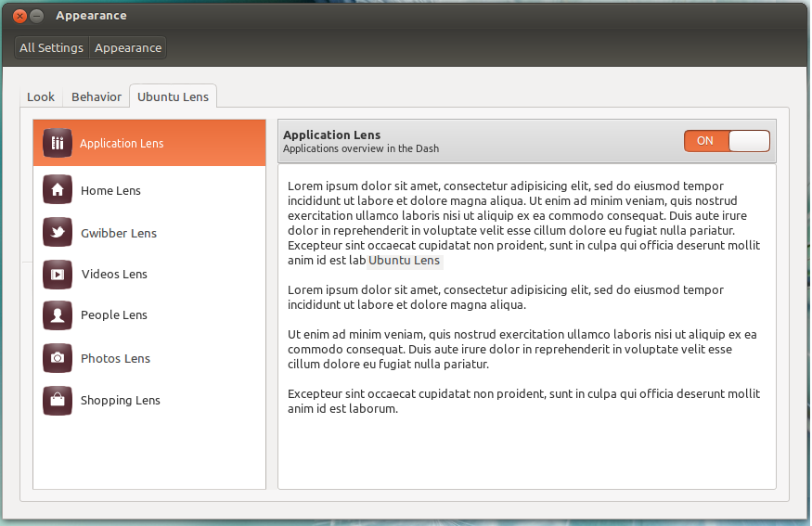
Task: Go back to All Settings
Action: [51, 47]
